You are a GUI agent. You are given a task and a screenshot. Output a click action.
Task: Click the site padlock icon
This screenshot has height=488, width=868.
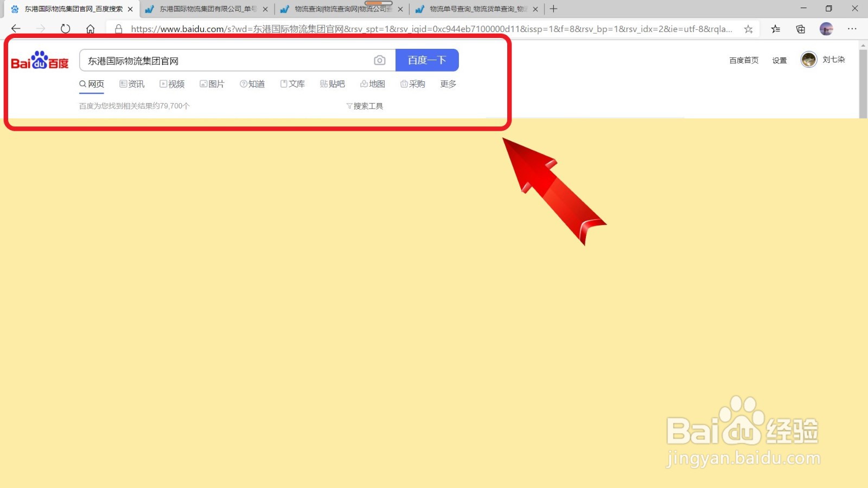[118, 29]
